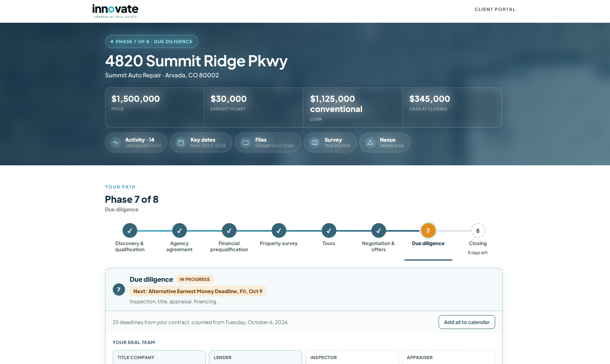Select Tours checkmark step
This screenshot has height=364, width=610.
point(329,230)
